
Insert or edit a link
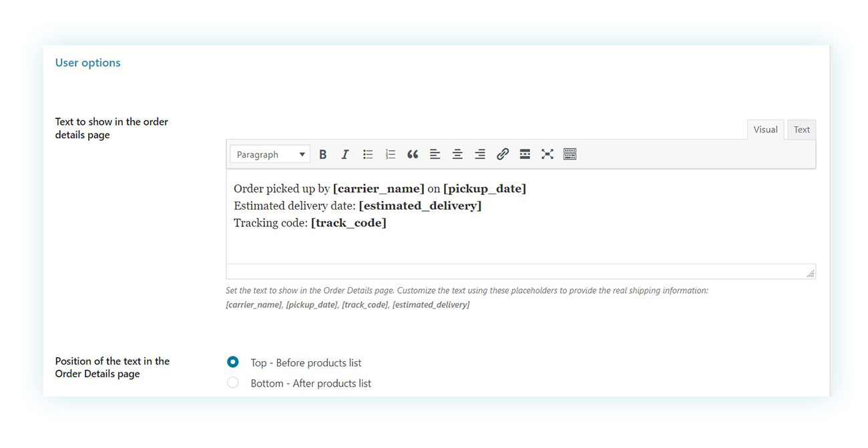503,154
